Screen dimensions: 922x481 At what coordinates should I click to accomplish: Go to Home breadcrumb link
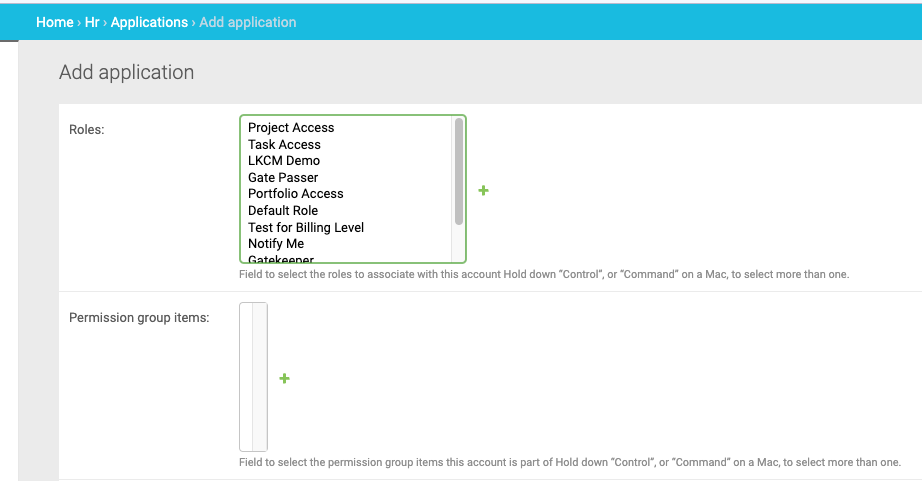tap(55, 22)
